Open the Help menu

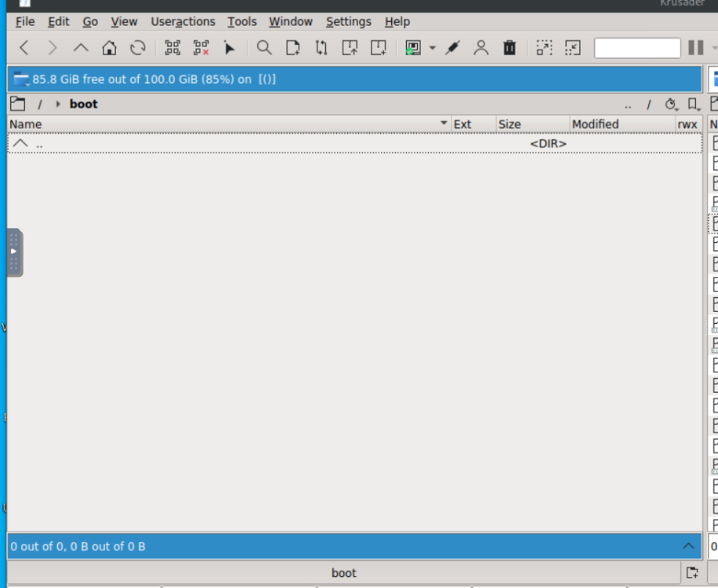[x=397, y=21]
